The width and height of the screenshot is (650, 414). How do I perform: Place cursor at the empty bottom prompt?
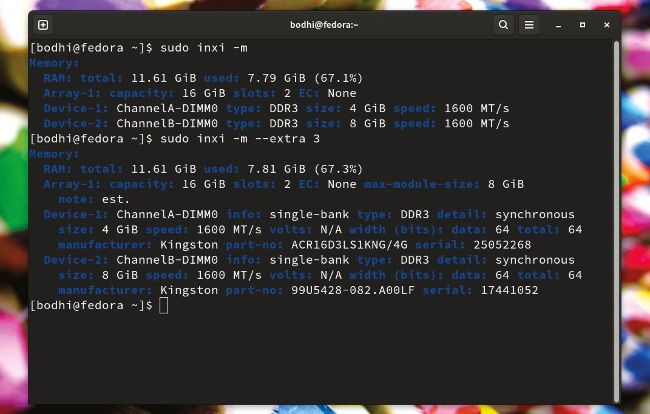(x=164, y=305)
